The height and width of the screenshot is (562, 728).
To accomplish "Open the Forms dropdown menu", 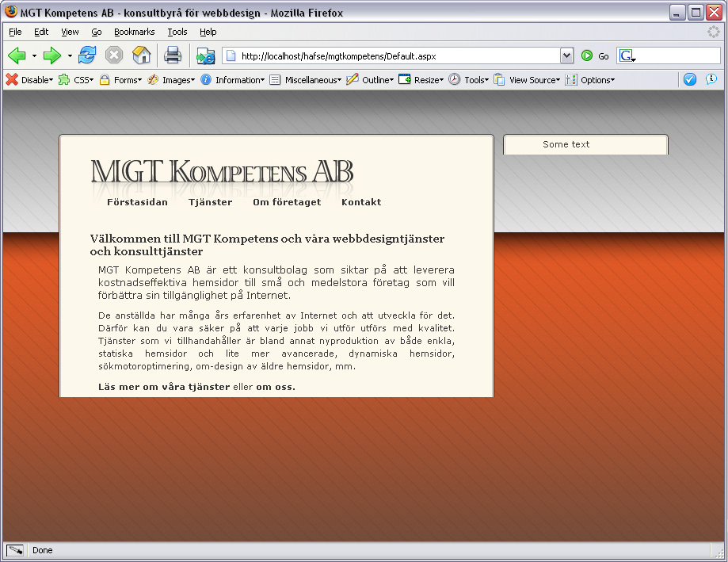I will tap(128, 80).
